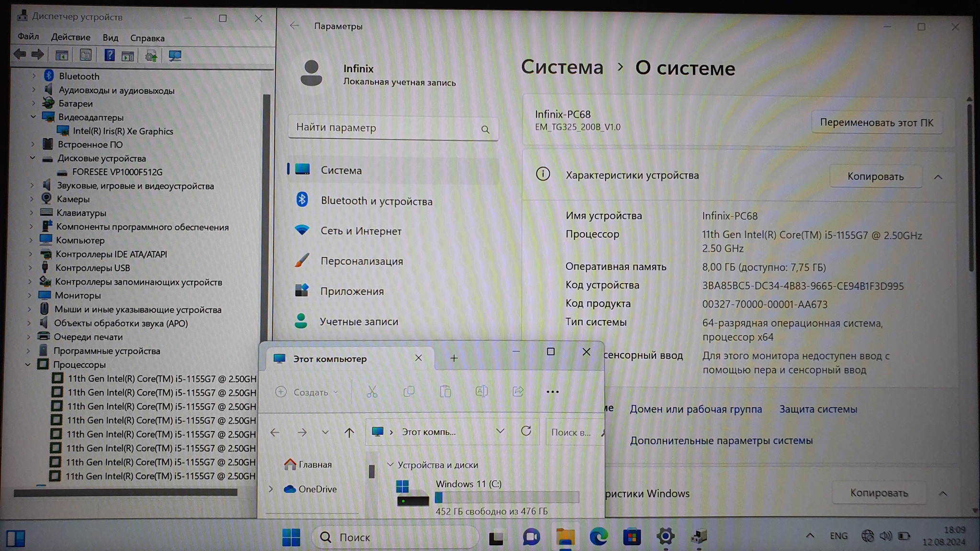Screen dimensions: 980x551
Task: Collapse the Процессоры node
Action: tap(28, 364)
